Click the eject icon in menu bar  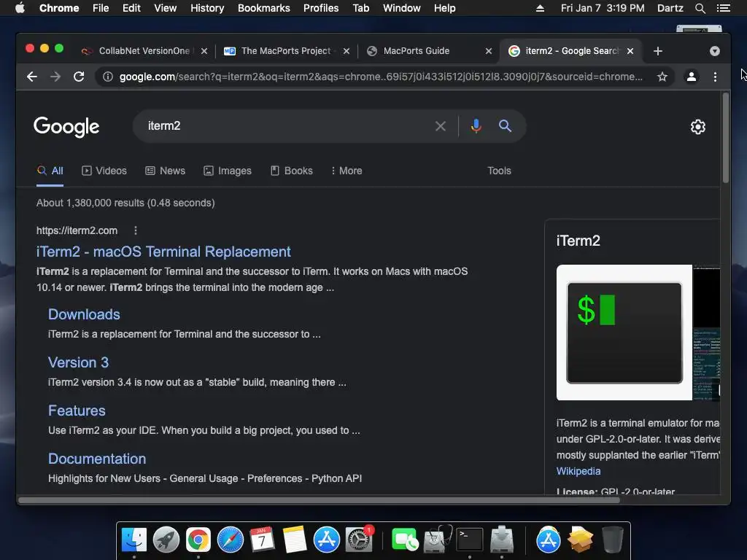click(540, 8)
